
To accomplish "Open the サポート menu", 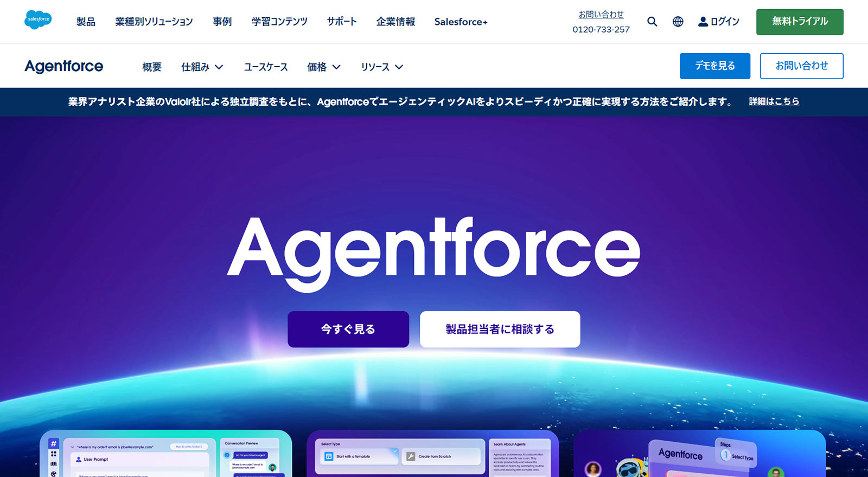I will [342, 22].
